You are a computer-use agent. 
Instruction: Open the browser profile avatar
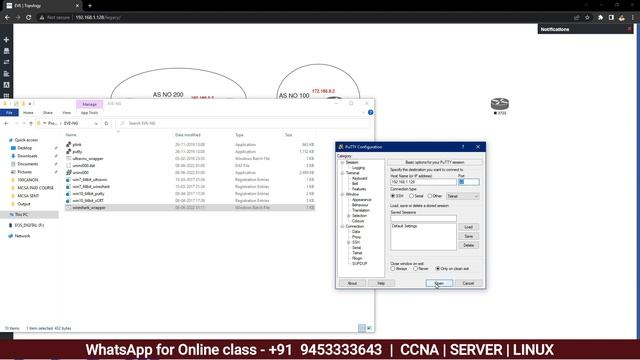tap(622, 18)
